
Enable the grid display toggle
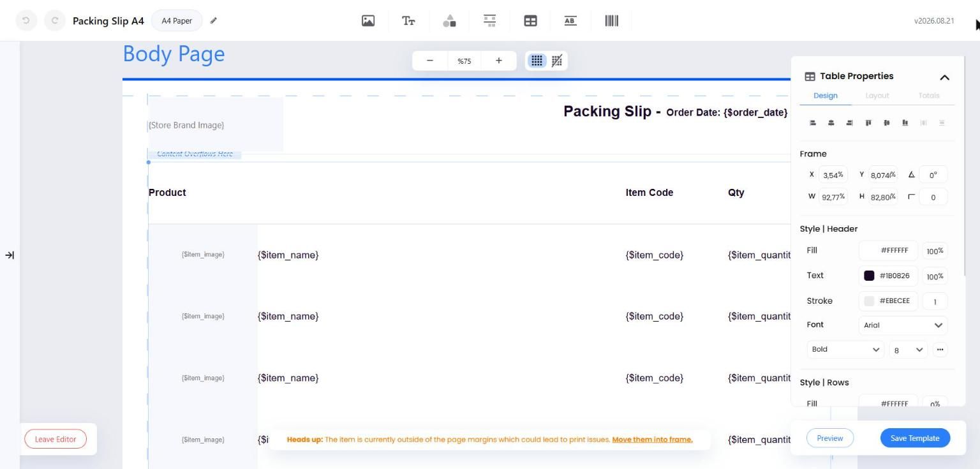click(537, 61)
